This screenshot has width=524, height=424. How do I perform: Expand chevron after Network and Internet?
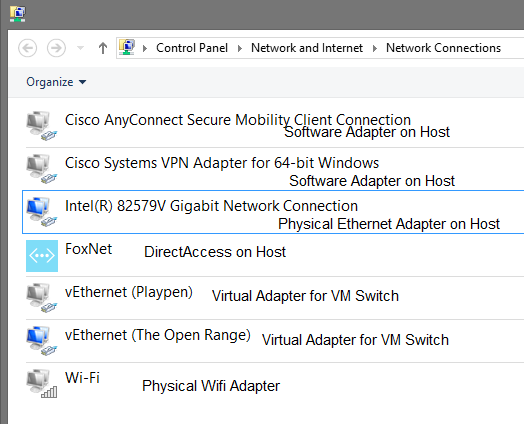tap(375, 48)
